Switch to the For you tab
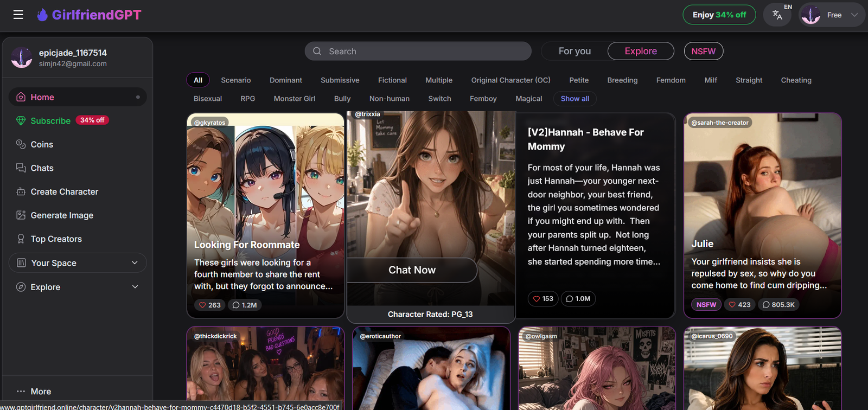This screenshot has width=868, height=410. (575, 51)
